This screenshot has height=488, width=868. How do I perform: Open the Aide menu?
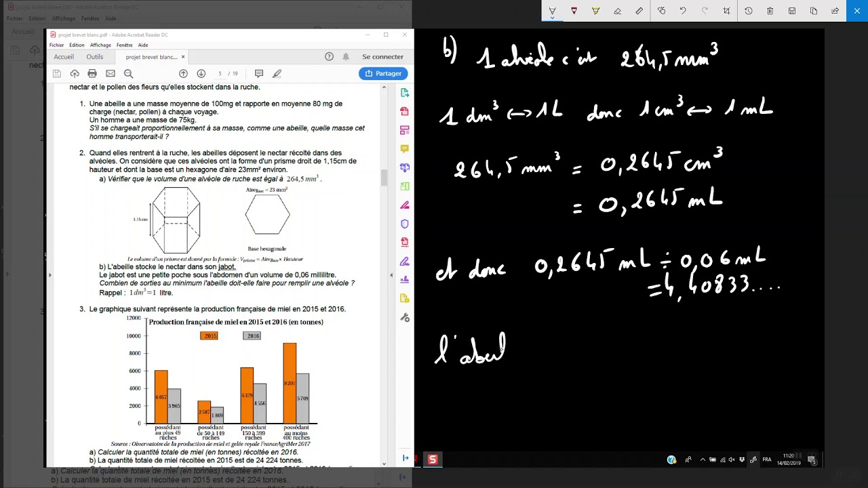143,45
